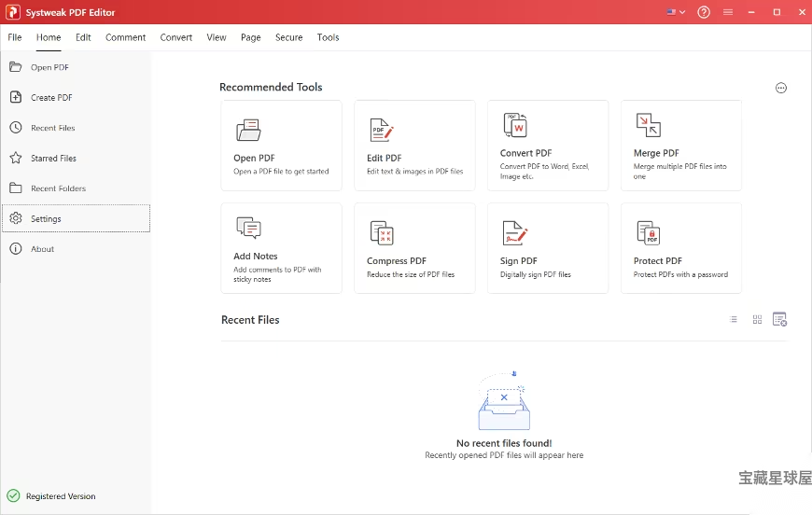The height and width of the screenshot is (515, 812).
Task: Minimize the Systweak PDF Editor window
Action: [x=751, y=12]
